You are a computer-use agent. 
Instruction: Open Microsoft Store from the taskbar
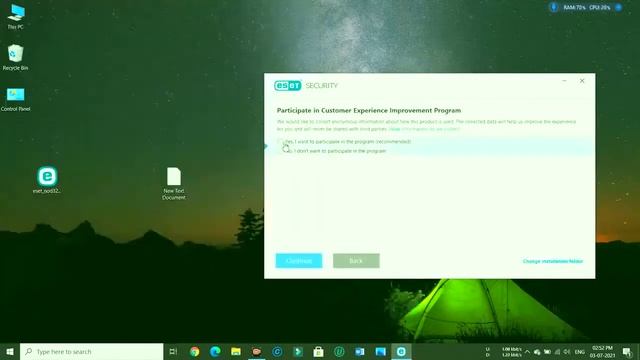(318, 351)
